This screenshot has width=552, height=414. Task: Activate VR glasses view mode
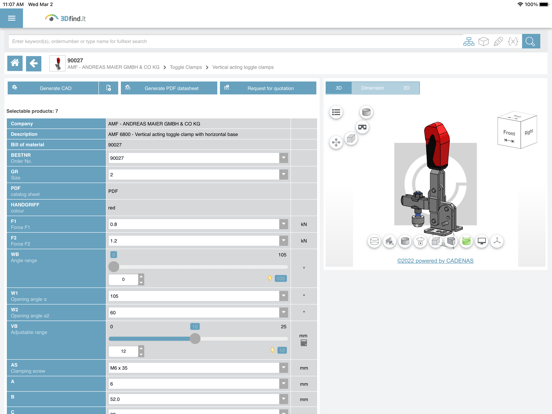362,127
